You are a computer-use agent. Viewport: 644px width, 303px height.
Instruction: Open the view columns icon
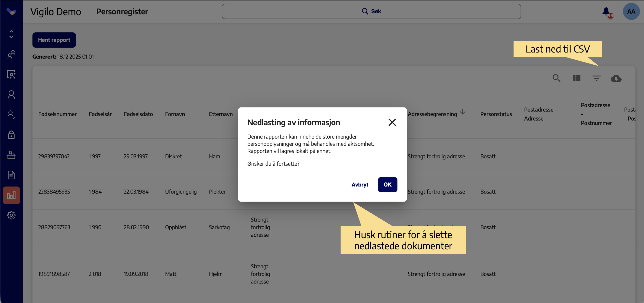[x=576, y=78]
